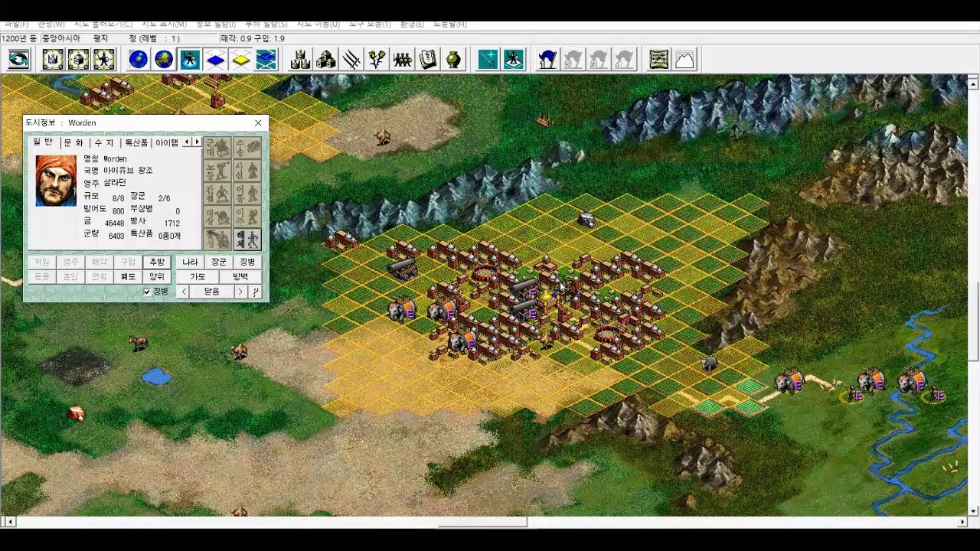Click the eye view icon in toolbar
980x551 pixels.
point(18,59)
